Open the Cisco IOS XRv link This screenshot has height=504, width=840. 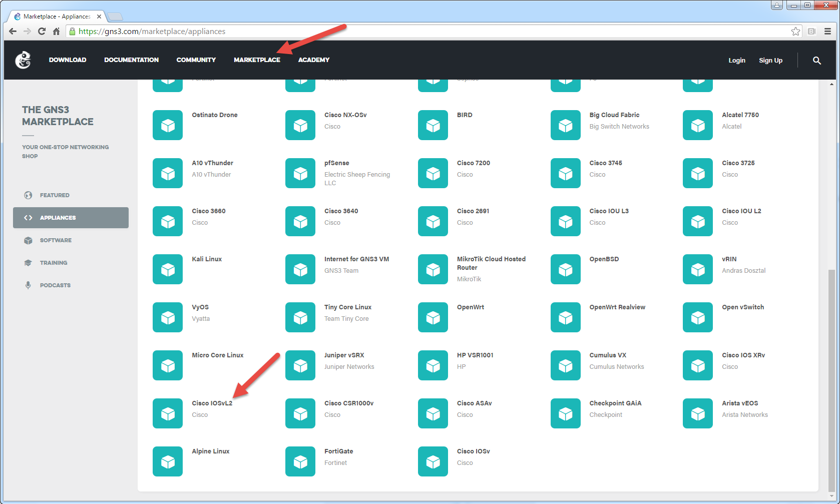click(743, 355)
